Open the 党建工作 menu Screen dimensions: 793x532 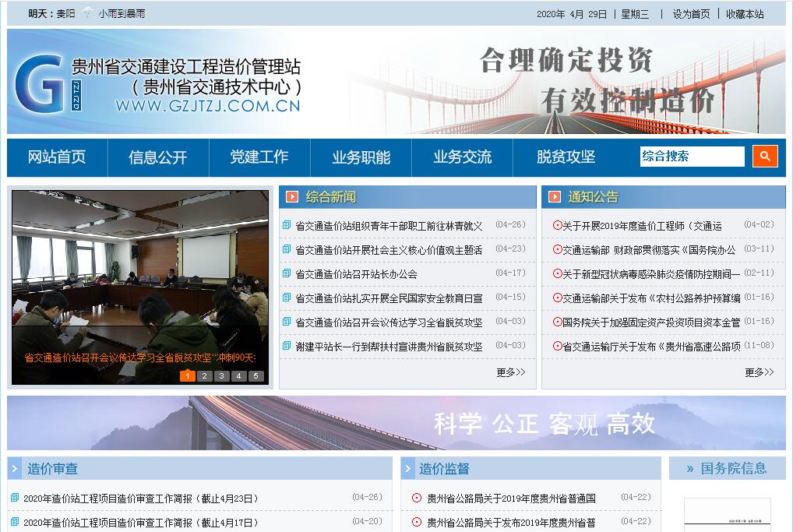259,157
